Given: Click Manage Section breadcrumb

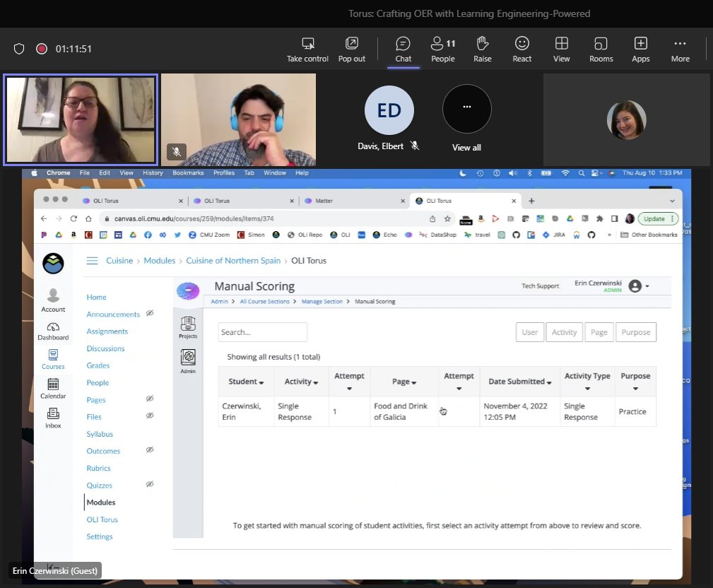Looking at the screenshot, I should click(x=322, y=302).
